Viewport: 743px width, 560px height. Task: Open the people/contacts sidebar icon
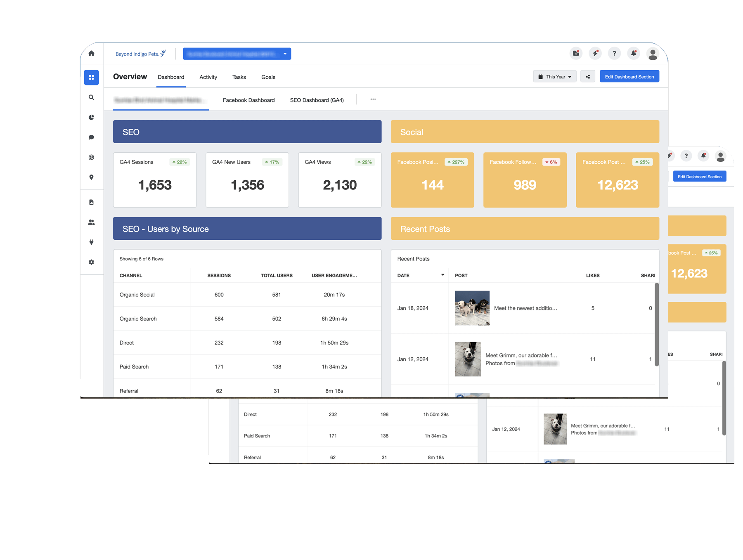[x=91, y=222]
